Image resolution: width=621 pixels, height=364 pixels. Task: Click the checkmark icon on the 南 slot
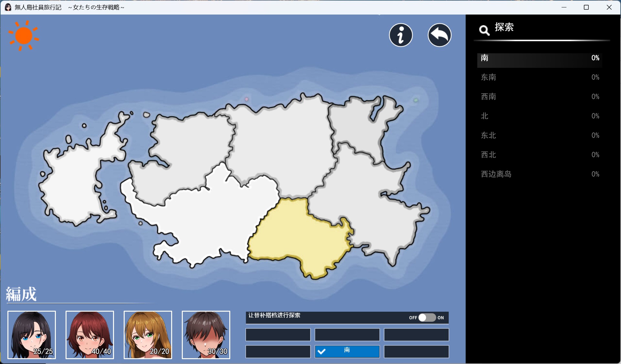[322, 351]
